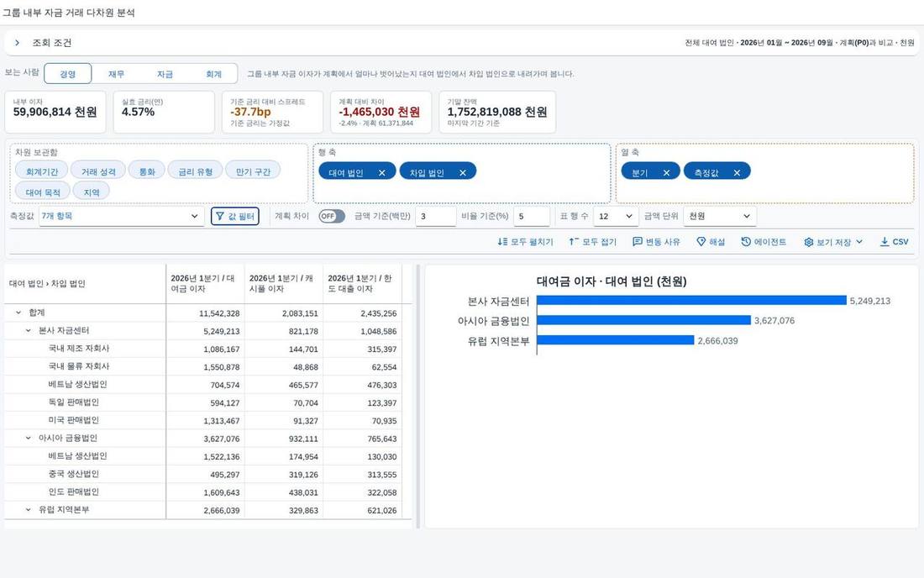The height and width of the screenshot is (578, 924).
Task: Click the 2026년 1분기 / 캐시풀 이자 header
Action: coord(283,283)
